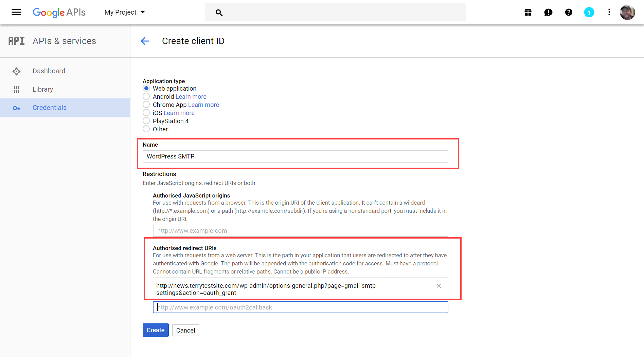The width and height of the screenshot is (644, 357).
Task: Click the Authorised JavaScript origins heading
Action: (x=192, y=195)
